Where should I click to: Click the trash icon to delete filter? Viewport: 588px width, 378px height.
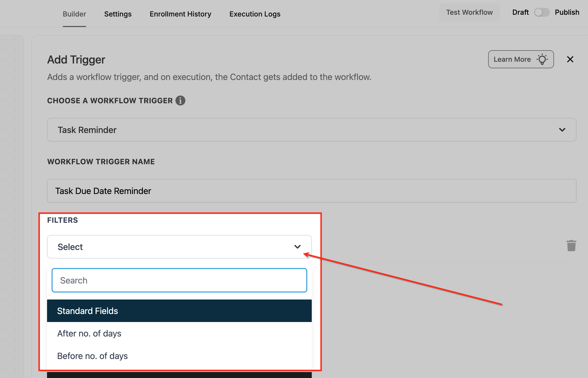point(571,246)
